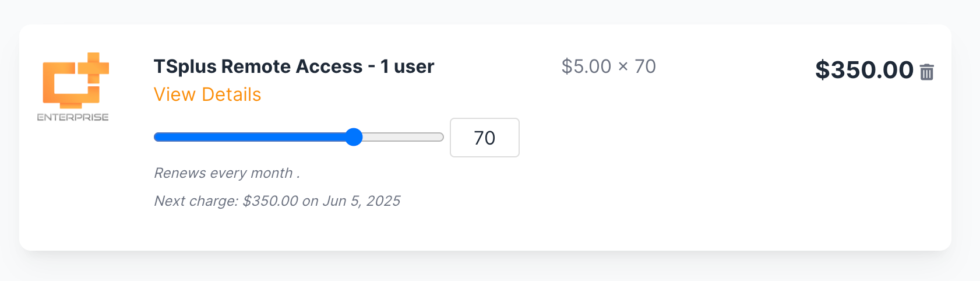Click the 'Next charge' date line
The width and height of the screenshot is (980, 281).
(x=277, y=201)
